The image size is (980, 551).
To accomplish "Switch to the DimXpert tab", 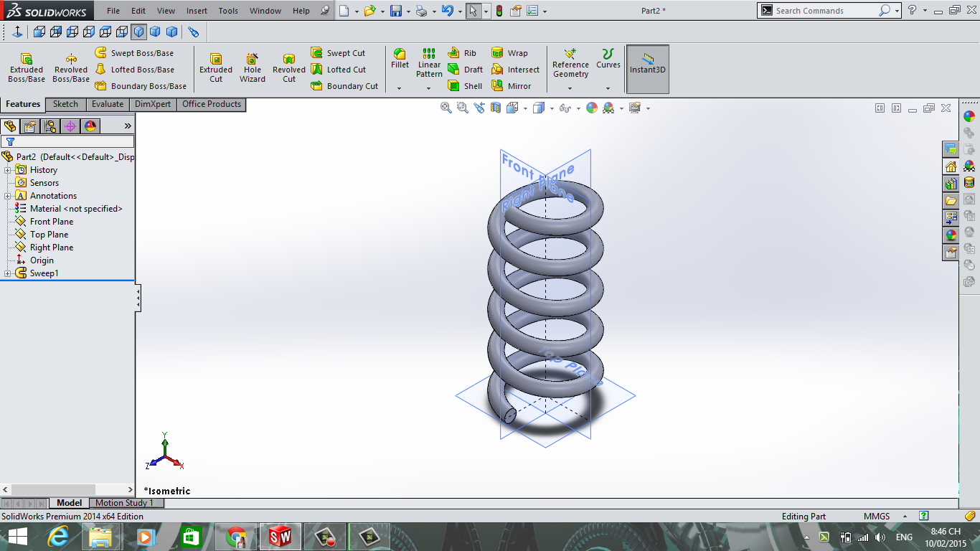I will point(153,104).
